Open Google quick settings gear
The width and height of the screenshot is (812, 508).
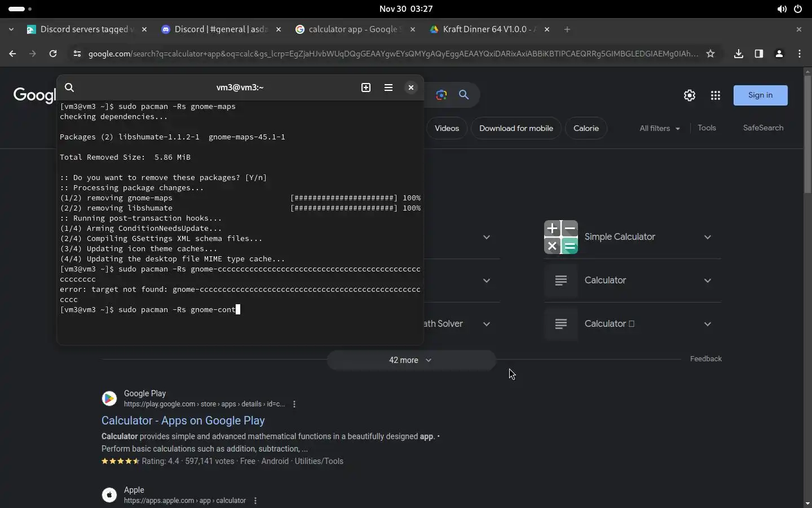click(x=690, y=95)
